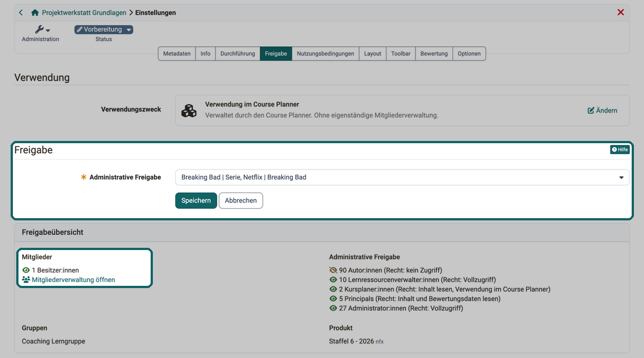Click the Freigabeübersicht panel header
Screen dimensions: 644x358
click(322, 232)
